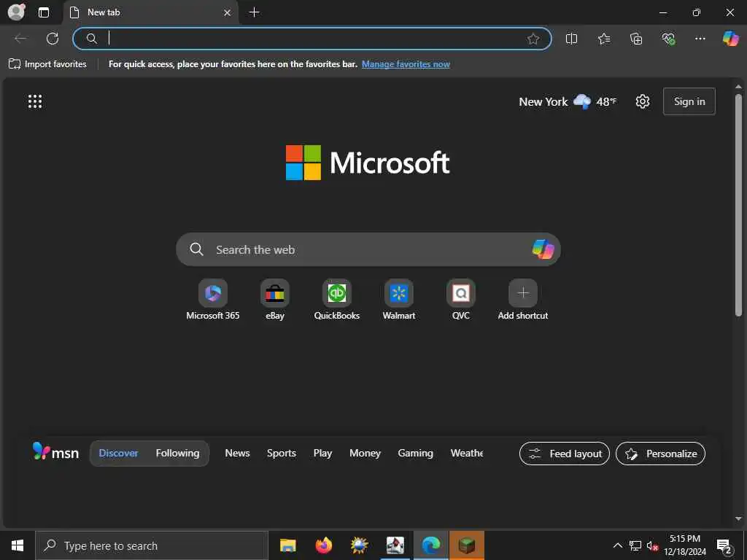Open QuickBooks shortcut
This screenshot has height=560, width=747.
click(x=337, y=300)
